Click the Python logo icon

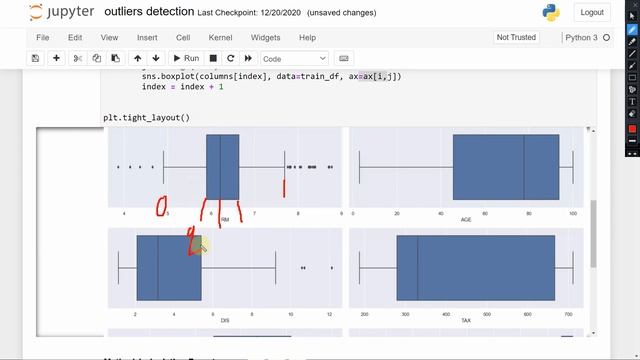[551, 13]
